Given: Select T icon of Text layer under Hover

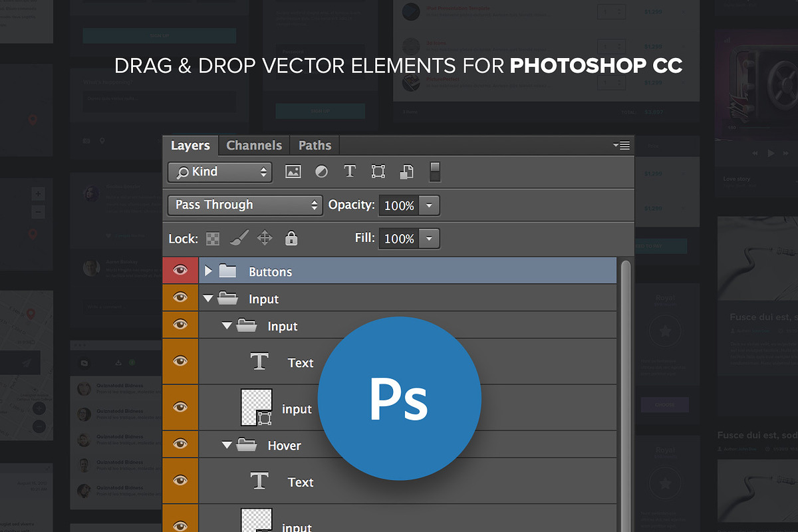Looking at the screenshot, I should point(259,481).
